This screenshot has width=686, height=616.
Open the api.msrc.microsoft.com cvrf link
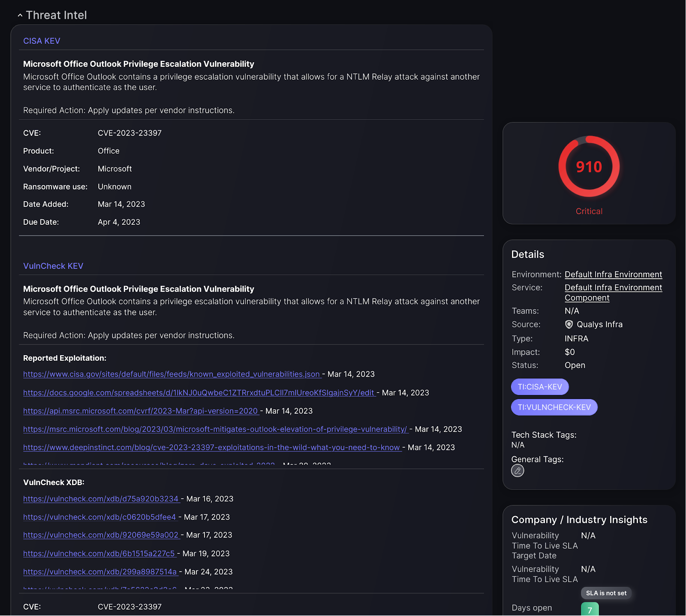pos(141,411)
